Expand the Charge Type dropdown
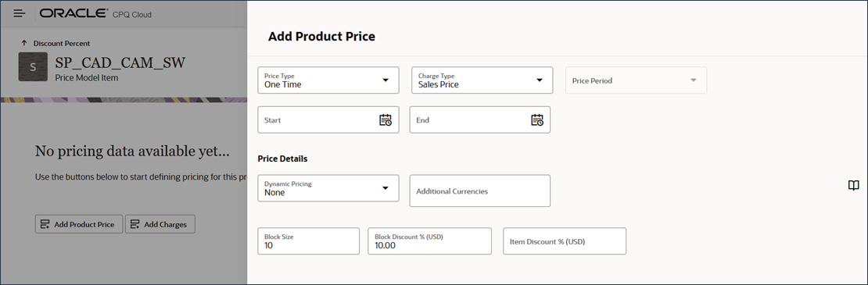The width and height of the screenshot is (868, 285). (482, 80)
